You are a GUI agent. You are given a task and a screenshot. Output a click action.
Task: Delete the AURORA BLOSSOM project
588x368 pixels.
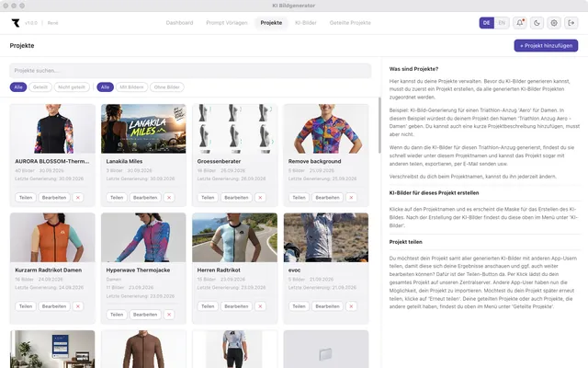(78, 198)
